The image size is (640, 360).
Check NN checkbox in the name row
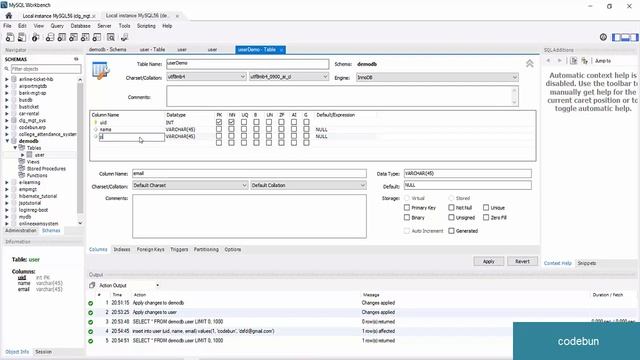click(231, 129)
